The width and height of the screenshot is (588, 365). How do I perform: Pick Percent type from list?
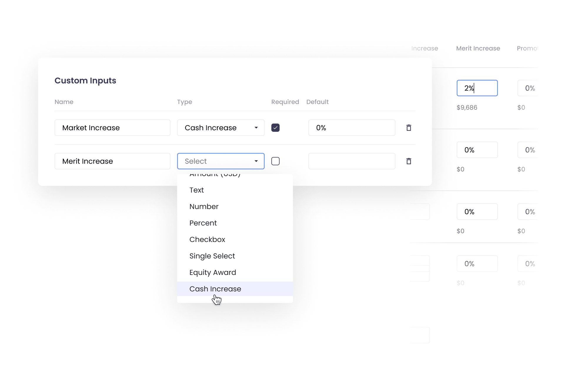point(203,223)
